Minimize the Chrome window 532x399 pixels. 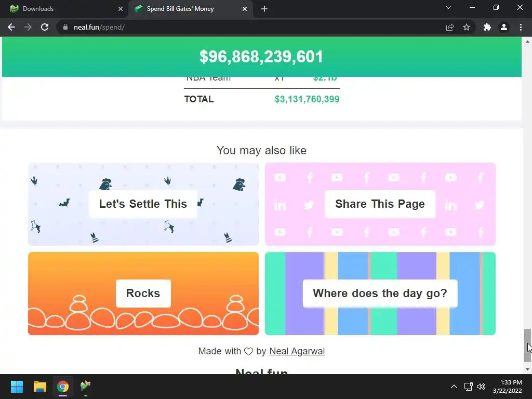pyautogui.click(x=472, y=7)
